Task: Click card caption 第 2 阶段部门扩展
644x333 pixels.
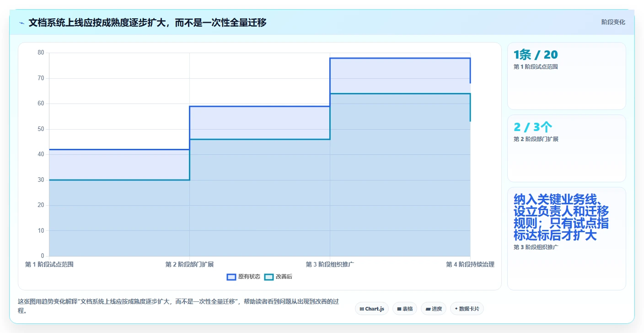Action: point(536,139)
